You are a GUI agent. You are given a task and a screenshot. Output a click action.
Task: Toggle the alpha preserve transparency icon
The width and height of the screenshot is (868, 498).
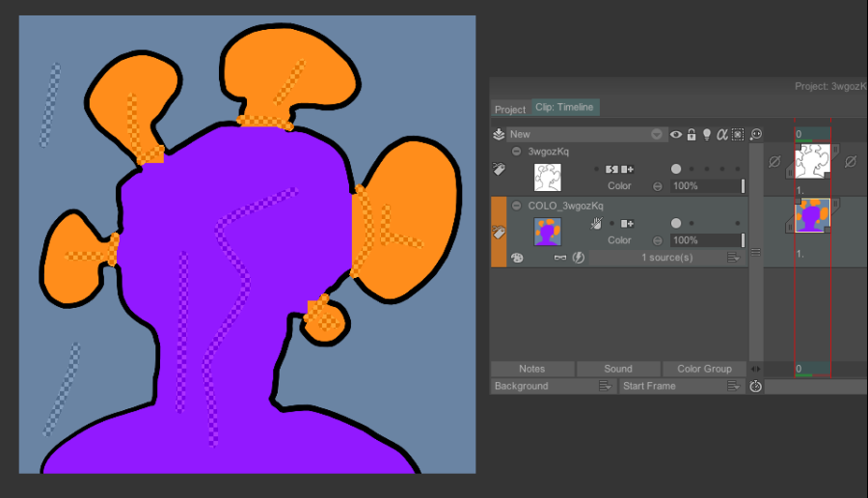721,134
